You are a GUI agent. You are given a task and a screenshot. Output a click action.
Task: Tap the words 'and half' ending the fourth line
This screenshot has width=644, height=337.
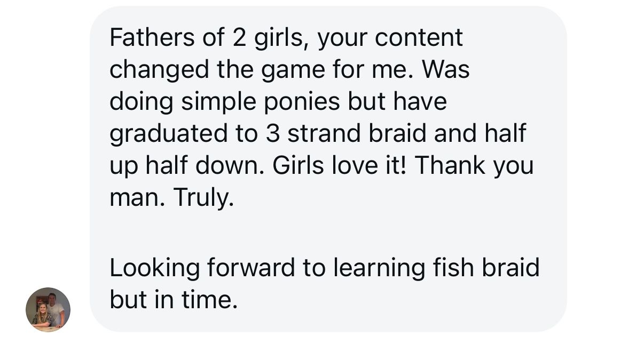click(x=480, y=133)
